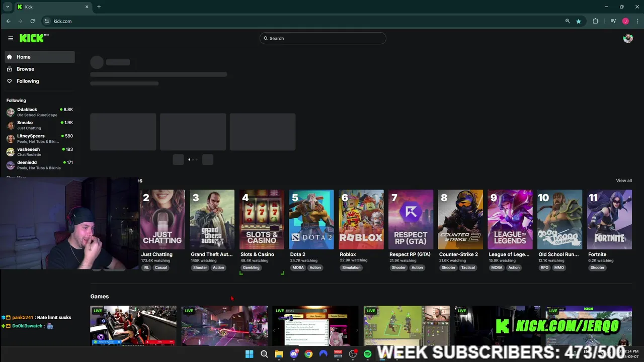Open the Chrome extensions puzzle icon
The height and width of the screenshot is (362, 644).
596,21
